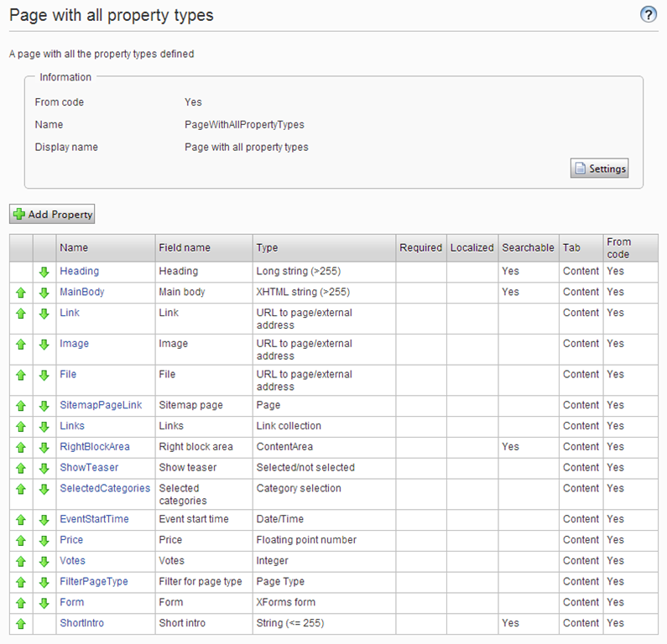Open the MainBody property link
Image resolution: width=667 pixels, height=644 pixels.
pos(81,292)
